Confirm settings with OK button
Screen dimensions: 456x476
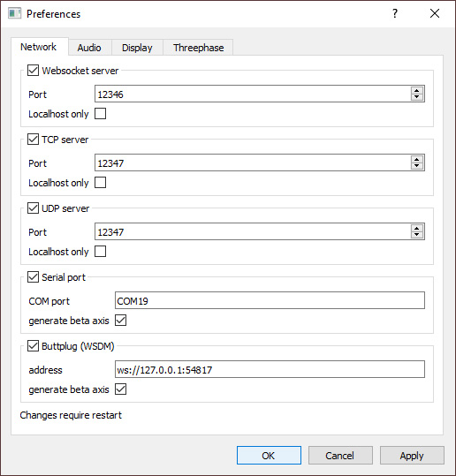click(x=269, y=456)
